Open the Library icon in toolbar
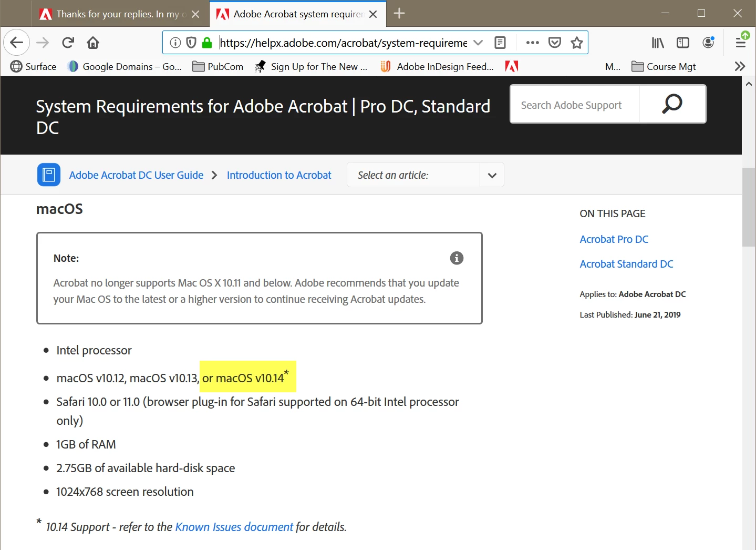 pos(658,43)
